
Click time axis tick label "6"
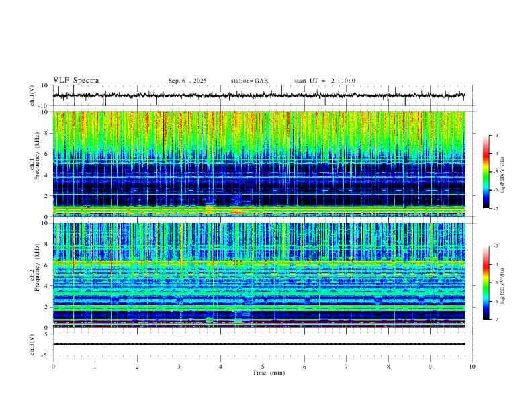[x=305, y=367]
